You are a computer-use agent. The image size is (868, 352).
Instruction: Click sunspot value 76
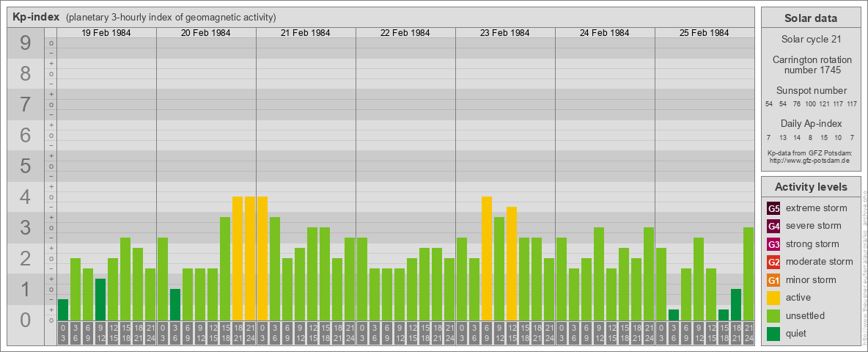(797, 104)
